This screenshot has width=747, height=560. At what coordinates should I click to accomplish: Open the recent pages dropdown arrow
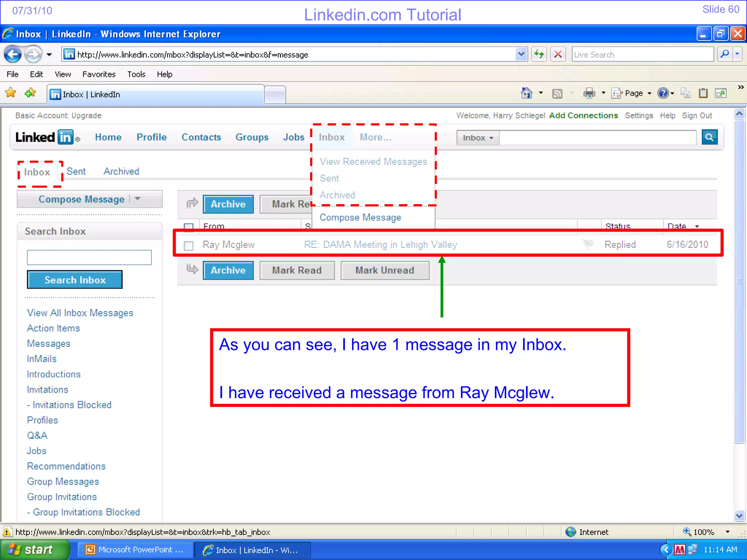[x=49, y=55]
